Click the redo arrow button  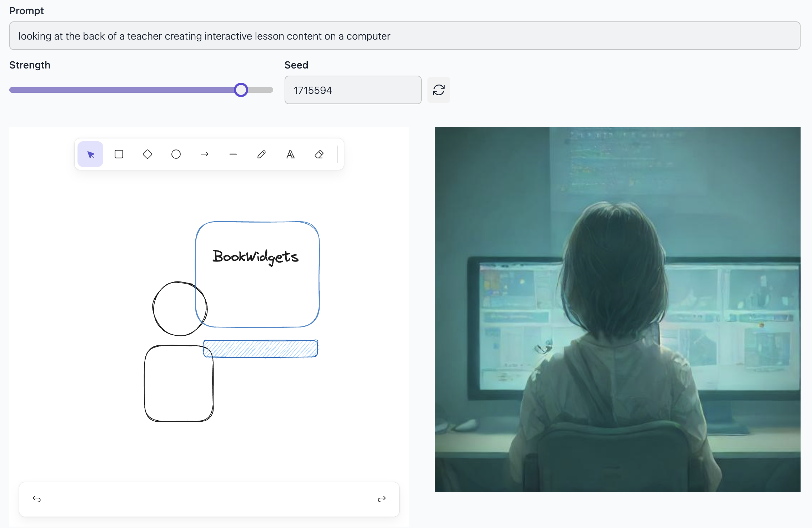click(x=382, y=499)
